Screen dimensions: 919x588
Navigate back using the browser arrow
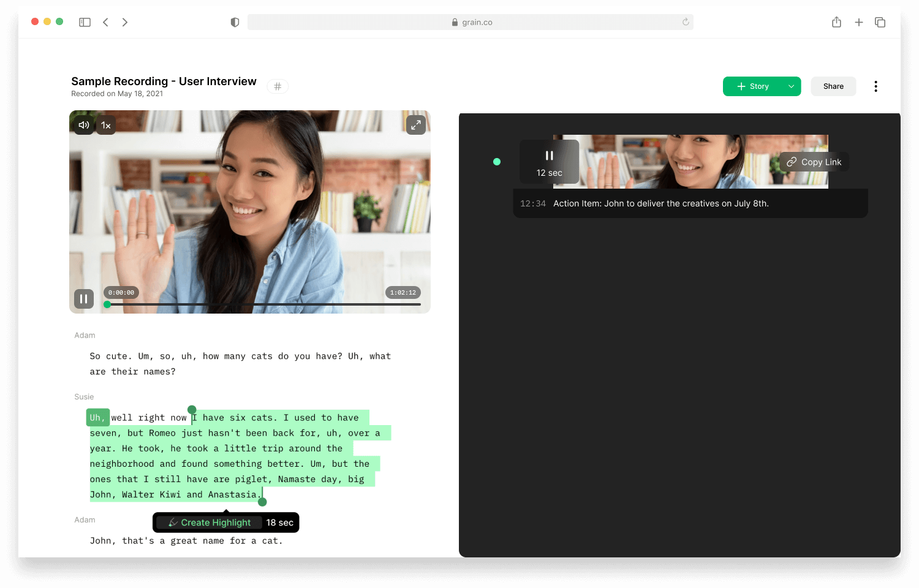pyautogui.click(x=105, y=21)
